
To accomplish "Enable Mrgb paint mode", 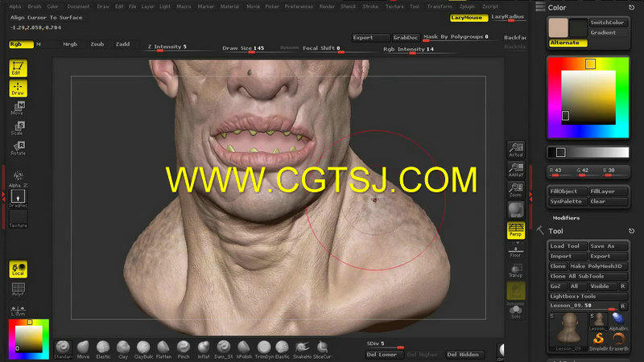I will (x=70, y=44).
